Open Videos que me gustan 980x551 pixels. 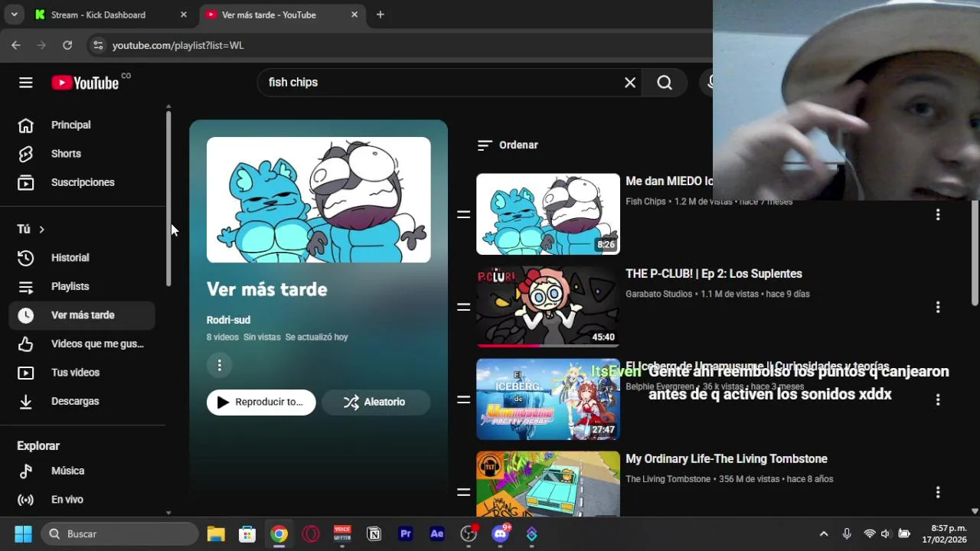click(x=82, y=344)
